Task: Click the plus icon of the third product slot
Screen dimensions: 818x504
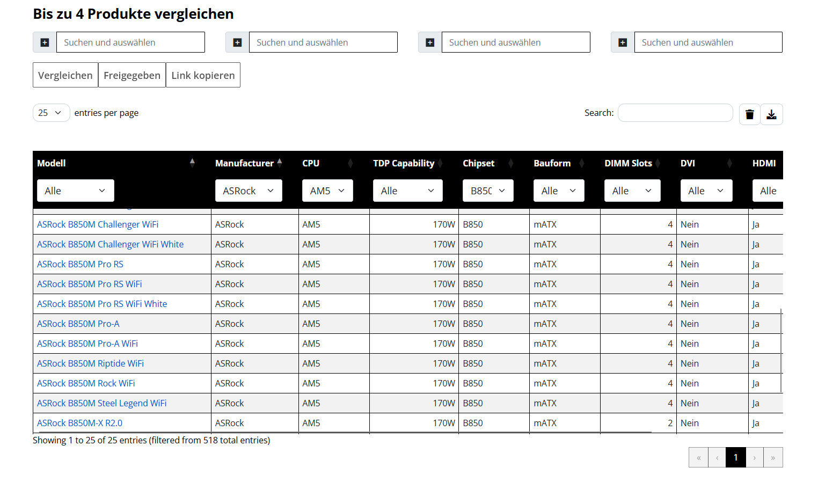Action: tap(430, 42)
